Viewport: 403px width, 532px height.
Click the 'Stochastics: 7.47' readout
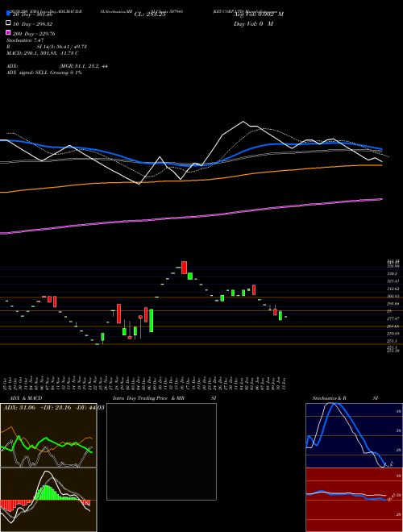(25, 40)
